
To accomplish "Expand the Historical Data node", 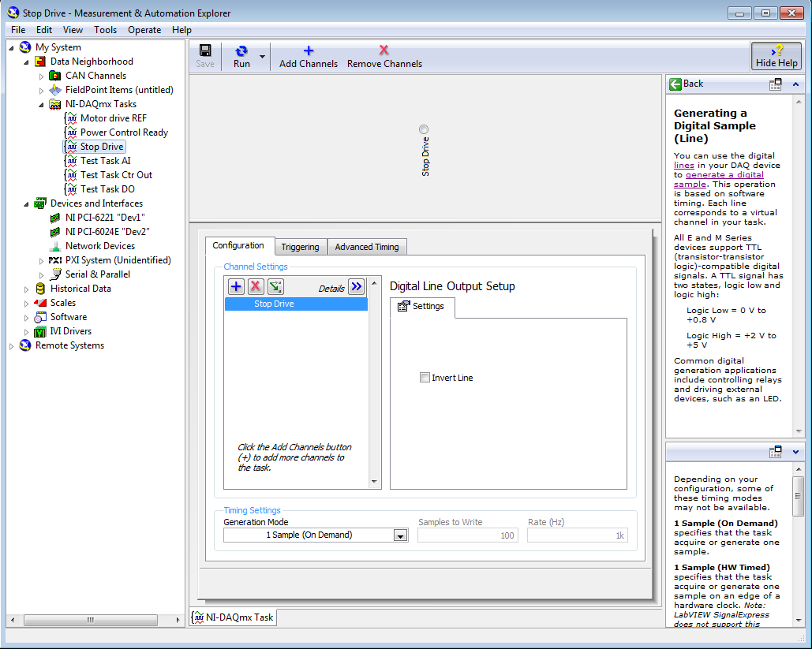I will pos(26,289).
